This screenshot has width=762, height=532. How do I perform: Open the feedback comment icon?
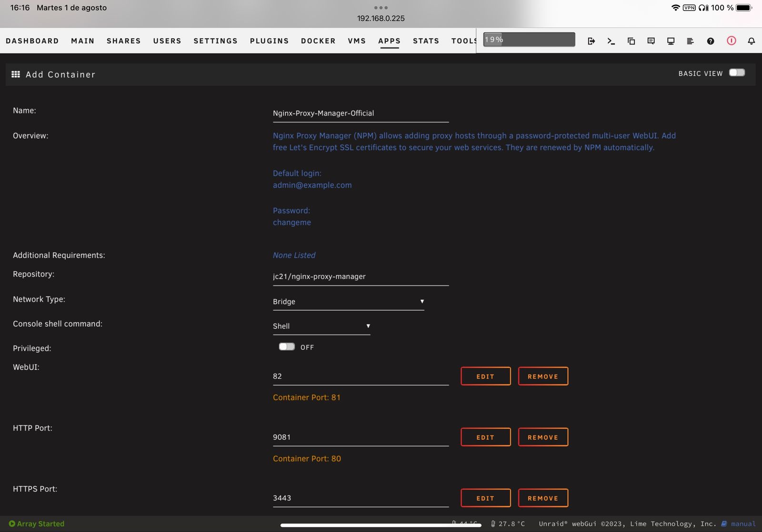(x=651, y=41)
